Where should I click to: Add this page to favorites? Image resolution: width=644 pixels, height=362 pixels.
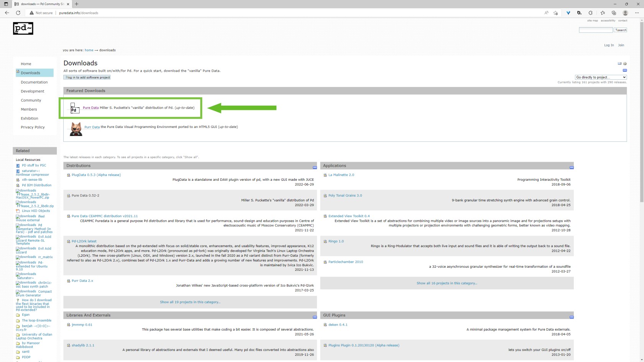(556, 13)
